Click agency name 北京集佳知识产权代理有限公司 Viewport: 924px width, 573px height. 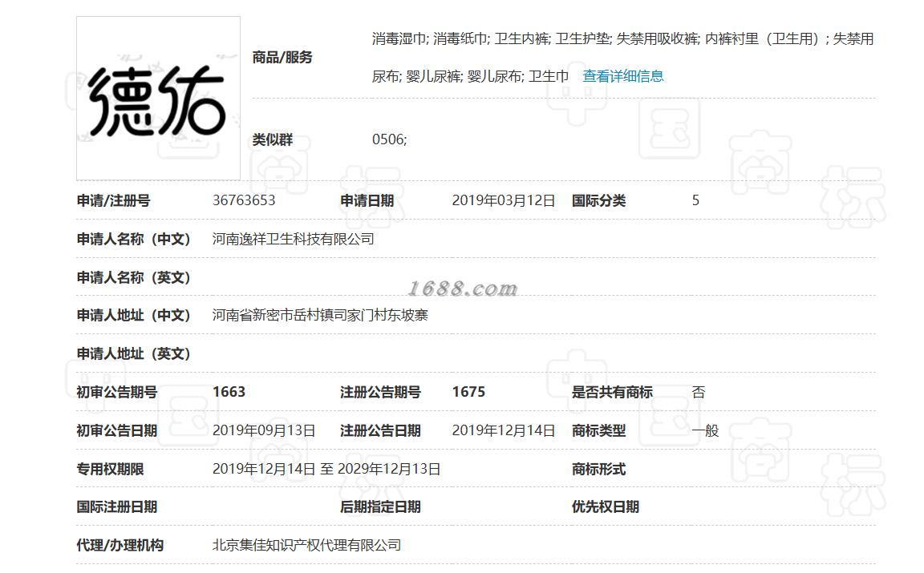(x=306, y=545)
